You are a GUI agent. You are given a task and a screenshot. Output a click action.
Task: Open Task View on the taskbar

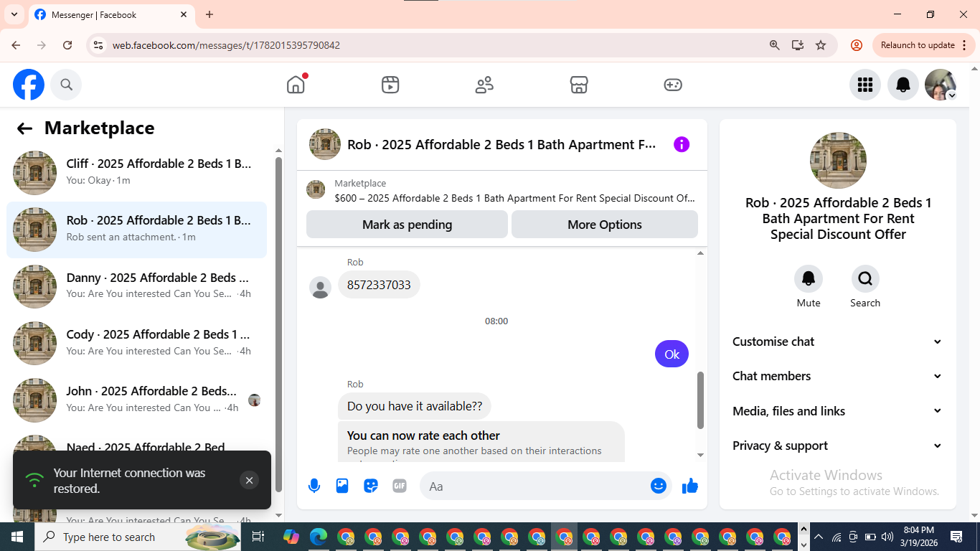(258, 537)
